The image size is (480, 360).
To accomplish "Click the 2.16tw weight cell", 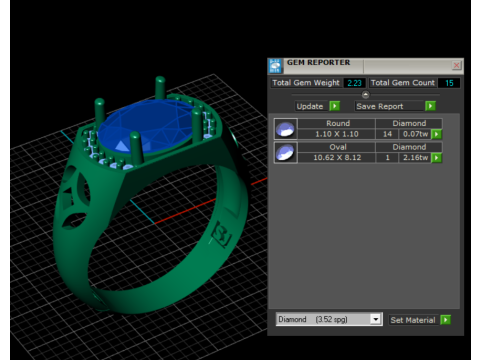I will [x=415, y=157].
